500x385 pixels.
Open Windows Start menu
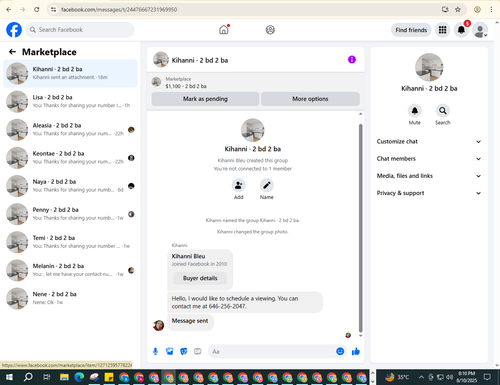point(9,377)
